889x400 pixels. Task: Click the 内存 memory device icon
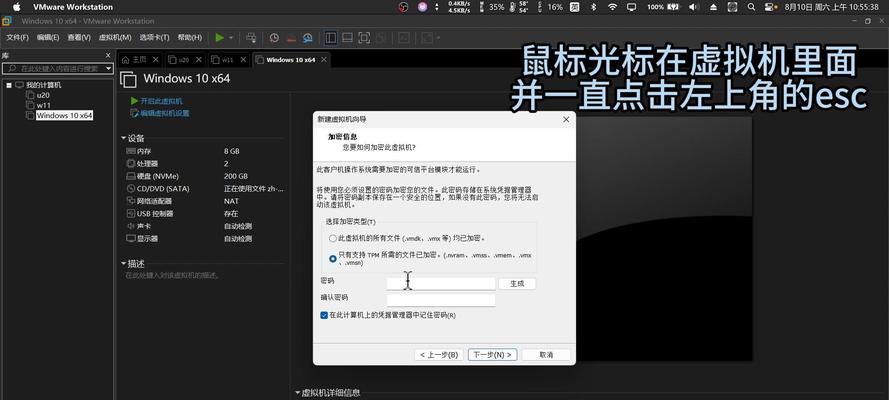131,151
